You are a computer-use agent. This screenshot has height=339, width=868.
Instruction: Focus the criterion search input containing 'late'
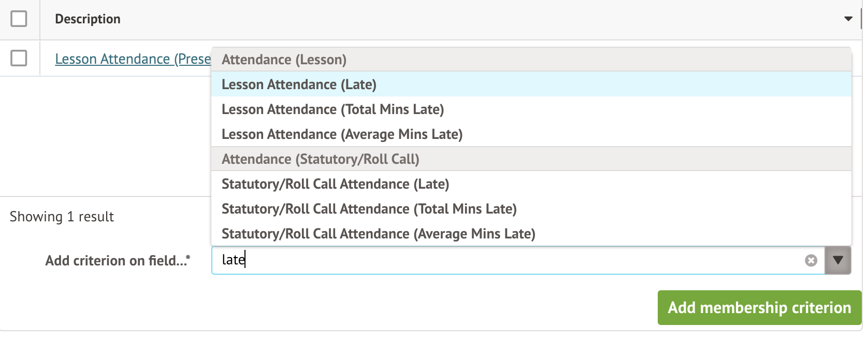tap(508, 260)
